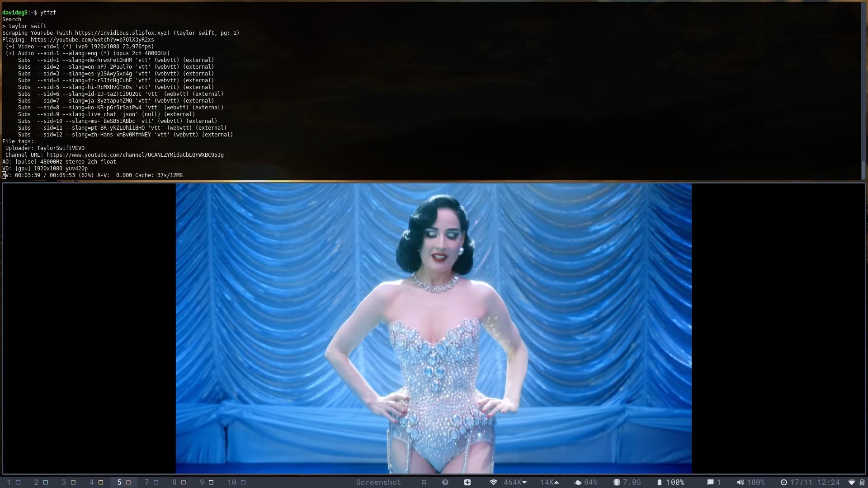Click the volume speaker icon
The image size is (868, 488).
pos(740,482)
